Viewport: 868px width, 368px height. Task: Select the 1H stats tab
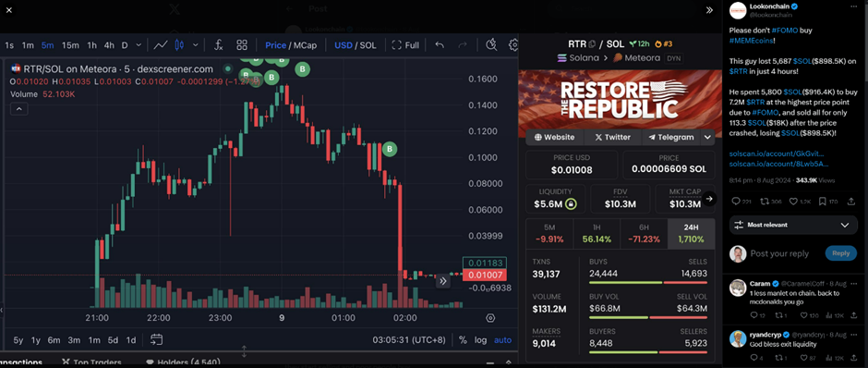(597, 234)
